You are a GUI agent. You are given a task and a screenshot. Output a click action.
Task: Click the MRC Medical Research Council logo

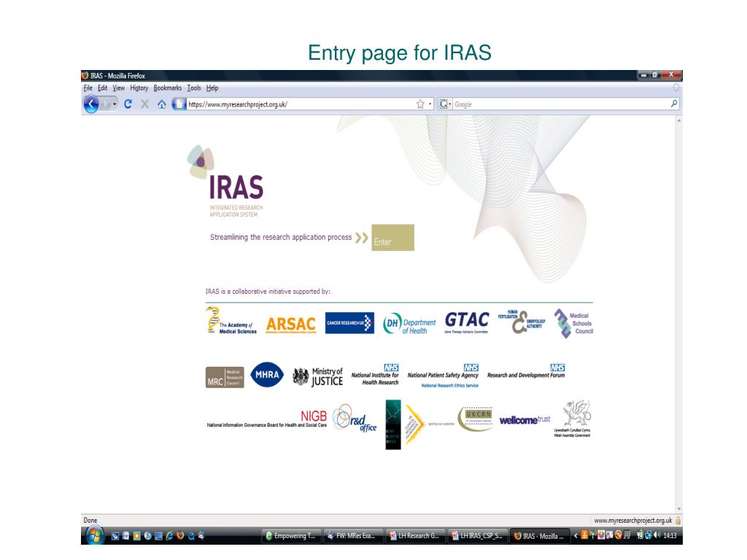click(x=225, y=377)
